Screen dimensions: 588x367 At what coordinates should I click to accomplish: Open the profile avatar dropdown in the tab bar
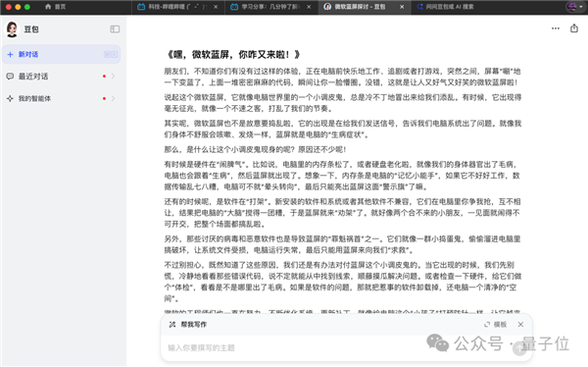[575, 7]
